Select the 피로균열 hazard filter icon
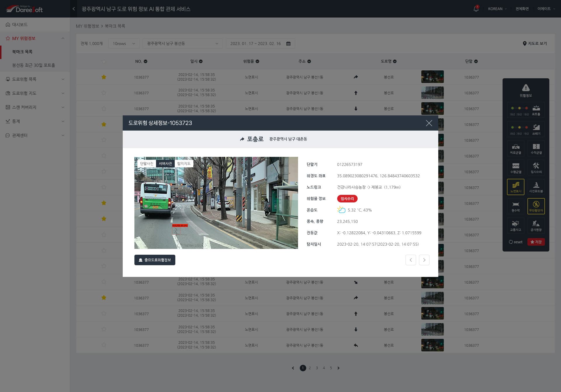 pos(515,148)
